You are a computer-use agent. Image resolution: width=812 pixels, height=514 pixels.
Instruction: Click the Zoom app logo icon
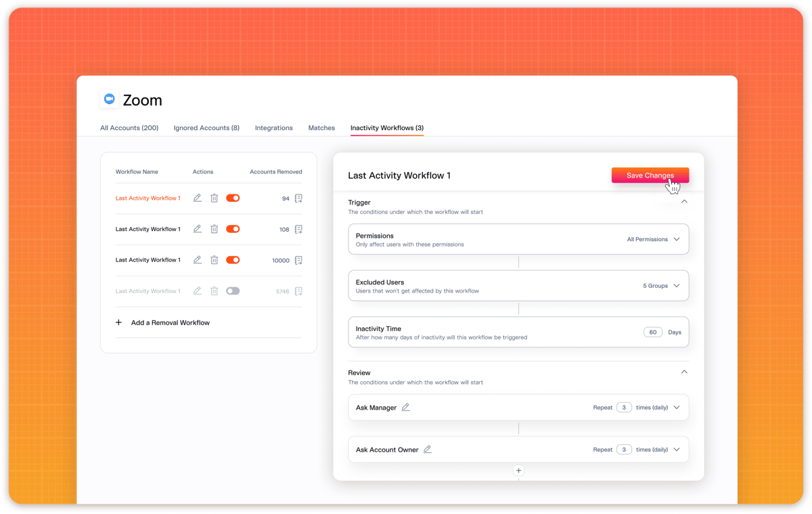coord(109,98)
